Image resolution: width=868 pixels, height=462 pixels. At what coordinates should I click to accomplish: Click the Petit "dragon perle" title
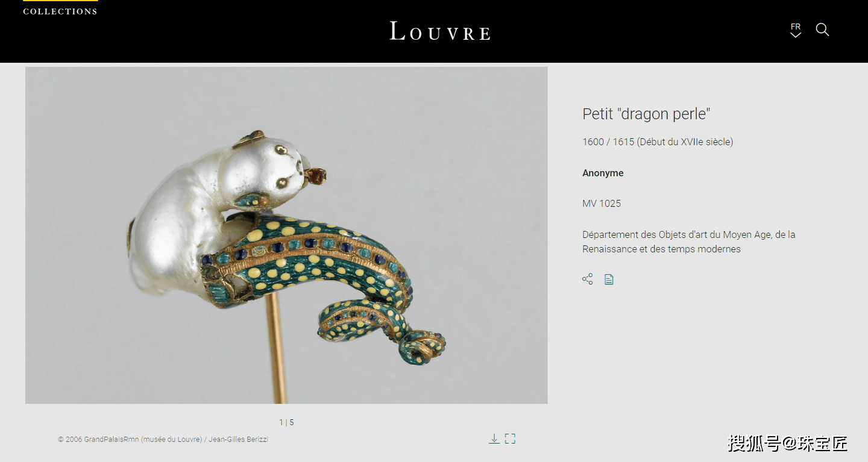tap(647, 114)
